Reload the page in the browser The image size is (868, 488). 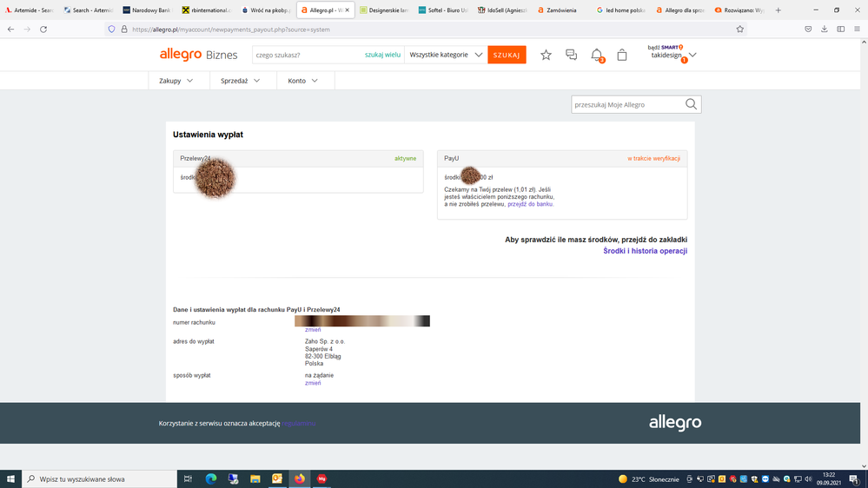click(43, 29)
